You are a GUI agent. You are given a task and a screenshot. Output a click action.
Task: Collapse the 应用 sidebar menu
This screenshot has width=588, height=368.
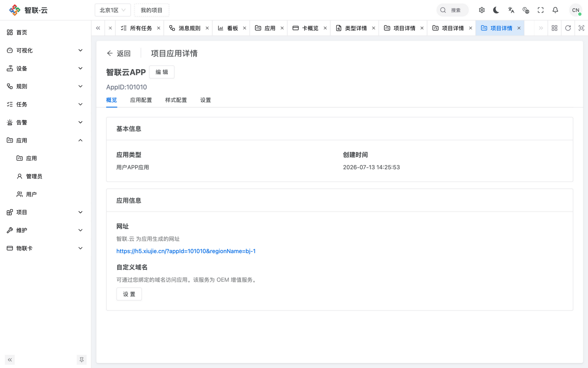45,140
